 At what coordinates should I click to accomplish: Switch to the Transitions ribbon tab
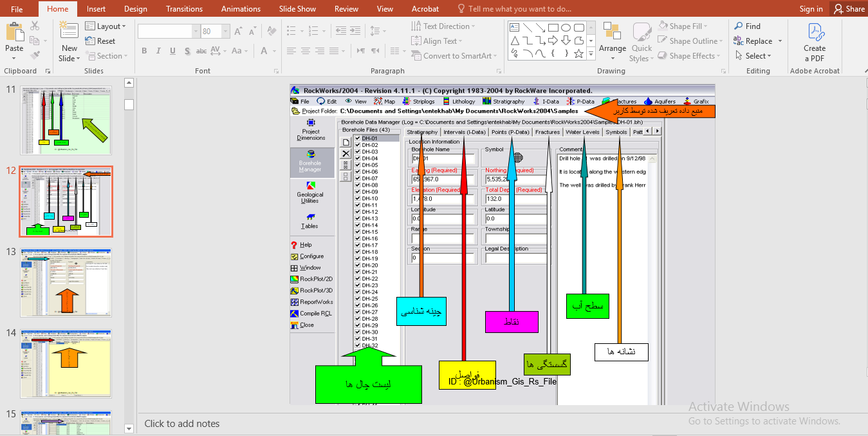(x=184, y=9)
